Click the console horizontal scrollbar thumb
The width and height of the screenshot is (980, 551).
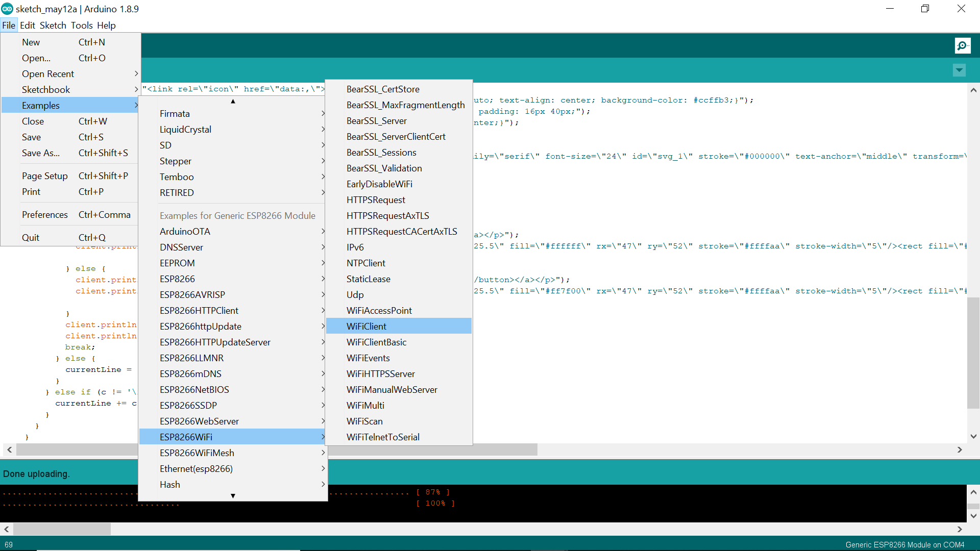tap(62, 530)
